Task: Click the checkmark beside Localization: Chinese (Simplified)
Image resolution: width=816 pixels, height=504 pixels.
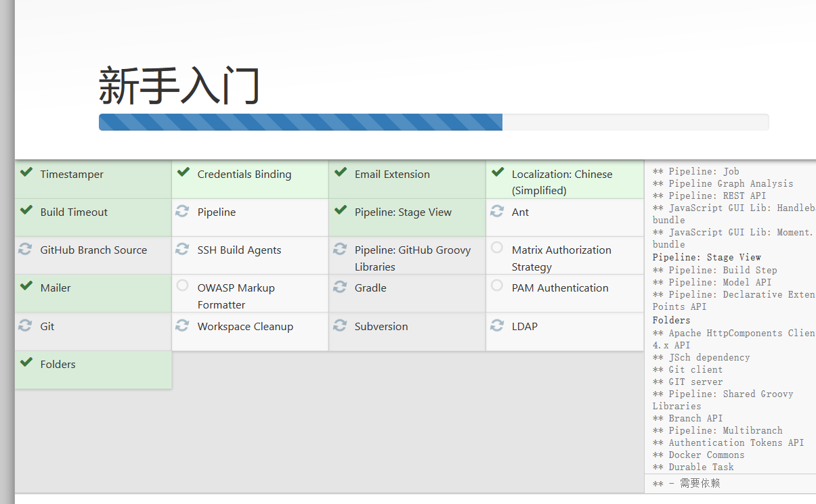Action: pyautogui.click(x=497, y=173)
